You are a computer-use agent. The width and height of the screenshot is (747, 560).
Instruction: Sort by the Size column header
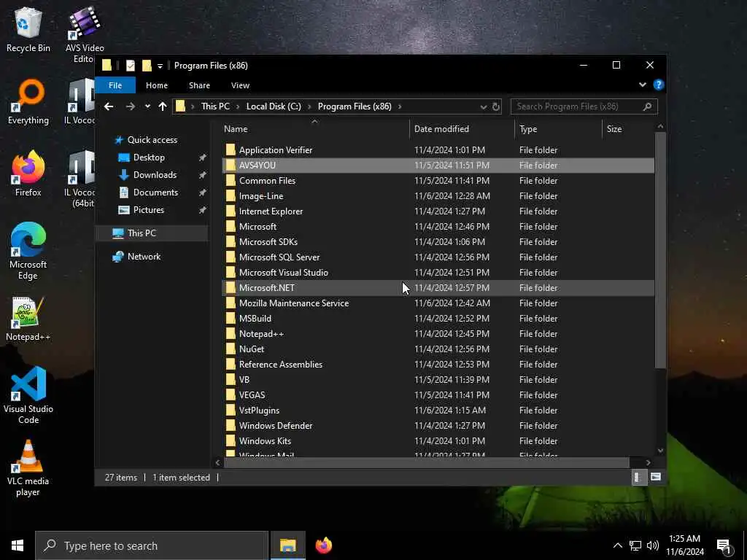coord(628,129)
